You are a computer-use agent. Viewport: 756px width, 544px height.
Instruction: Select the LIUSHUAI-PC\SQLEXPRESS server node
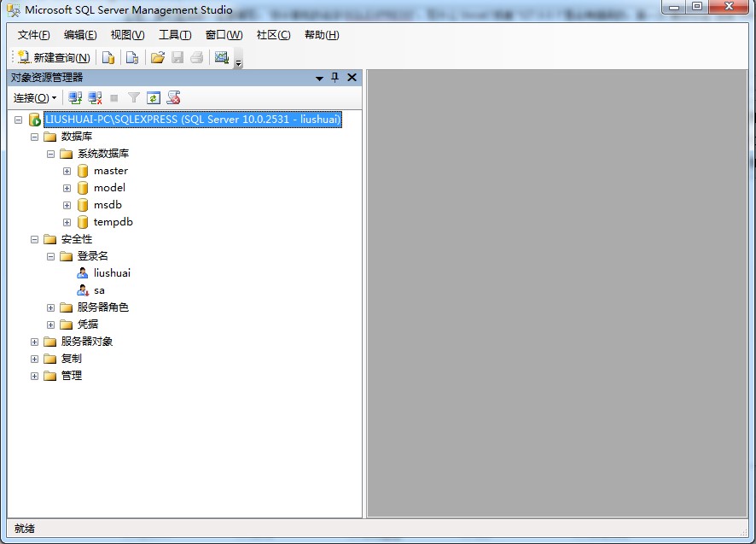tap(192, 120)
